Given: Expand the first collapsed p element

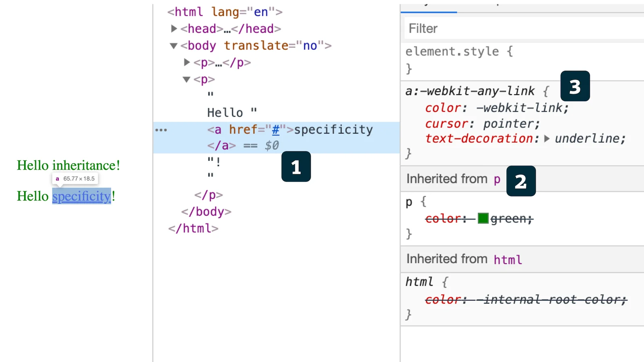Looking at the screenshot, I should [x=187, y=62].
